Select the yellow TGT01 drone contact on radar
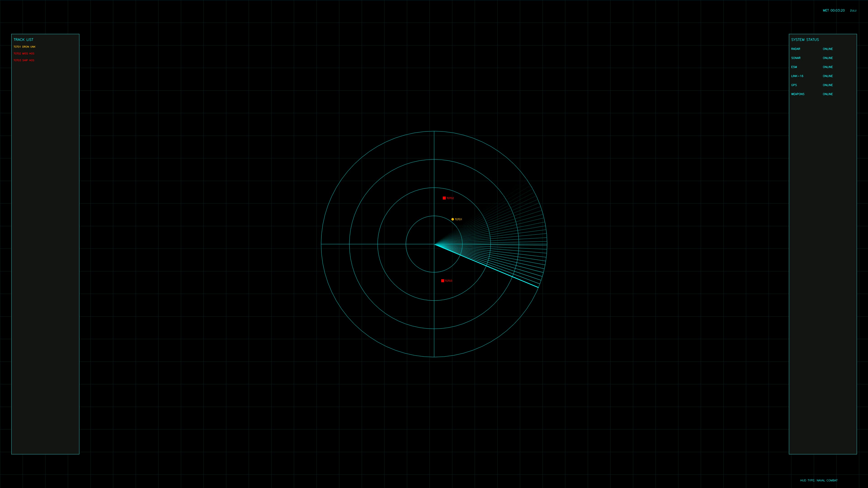 [x=452, y=219]
